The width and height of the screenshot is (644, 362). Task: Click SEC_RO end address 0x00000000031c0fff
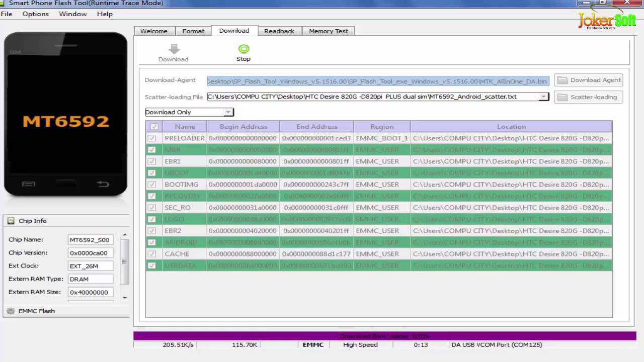[x=316, y=208]
